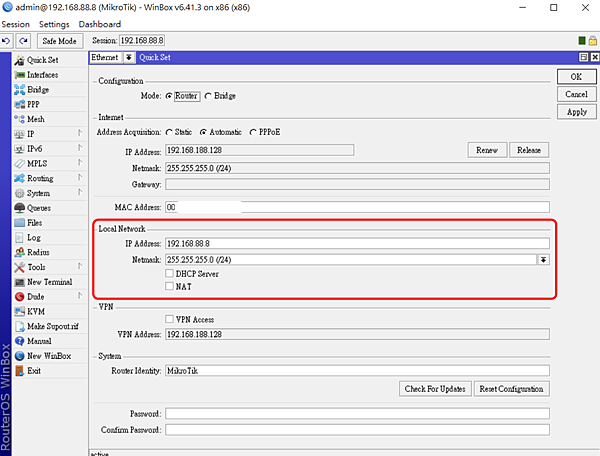Open the Queues sidebar item

(x=50, y=208)
